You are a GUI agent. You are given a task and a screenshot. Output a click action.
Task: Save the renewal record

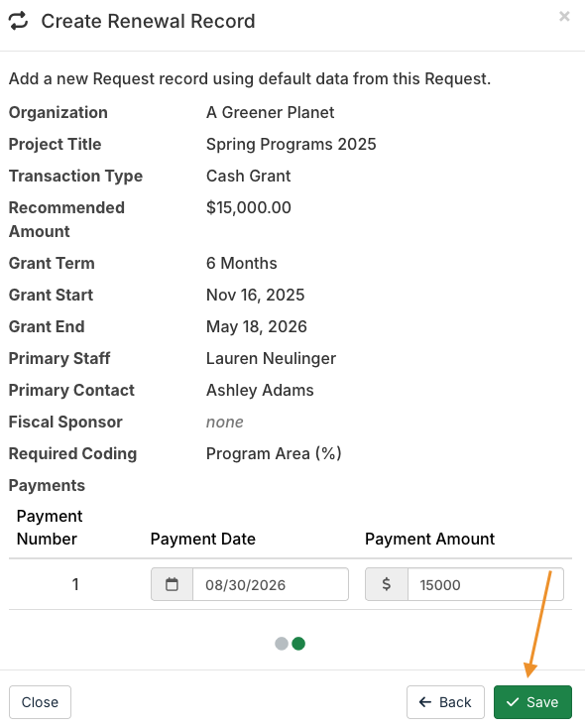click(532, 702)
